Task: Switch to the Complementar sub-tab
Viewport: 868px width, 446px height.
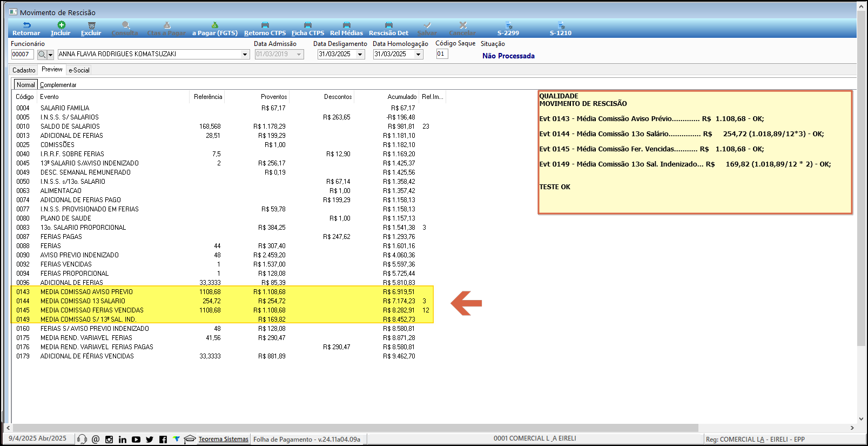Action: point(58,85)
